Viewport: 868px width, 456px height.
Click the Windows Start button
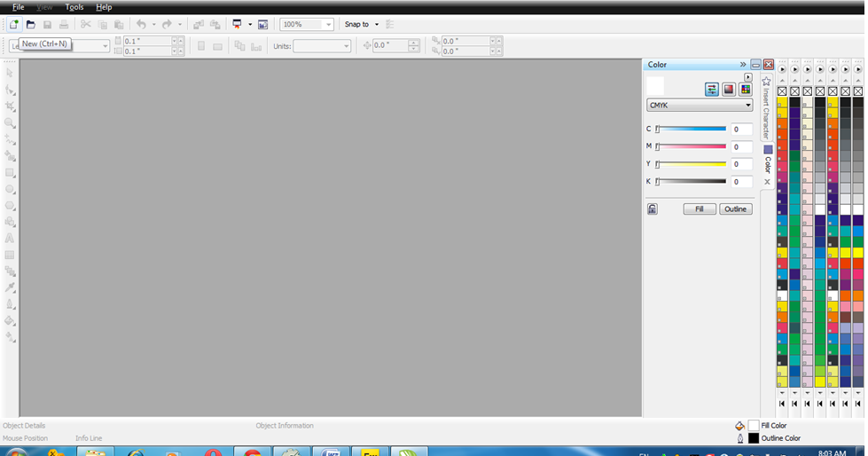(x=17, y=452)
